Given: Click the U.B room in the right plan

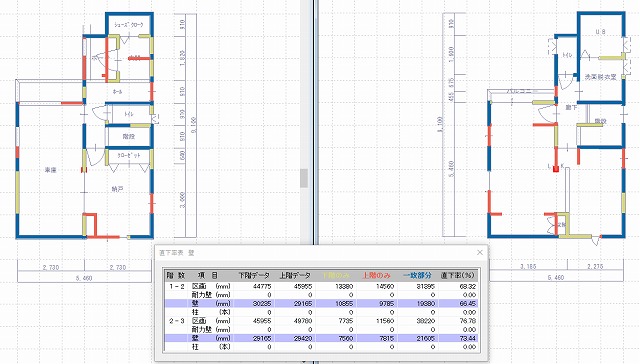Looking at the screenshot, I should (x=600, y=32).
